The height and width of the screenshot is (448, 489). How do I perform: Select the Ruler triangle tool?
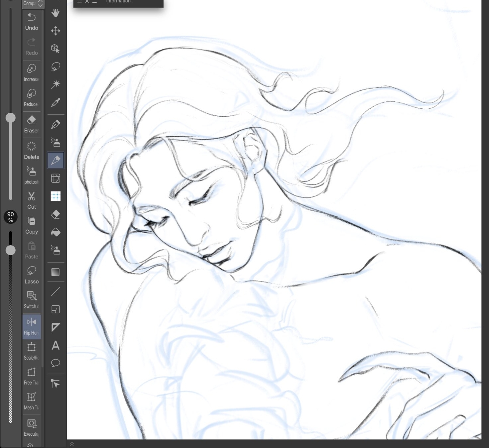[56, 327]
